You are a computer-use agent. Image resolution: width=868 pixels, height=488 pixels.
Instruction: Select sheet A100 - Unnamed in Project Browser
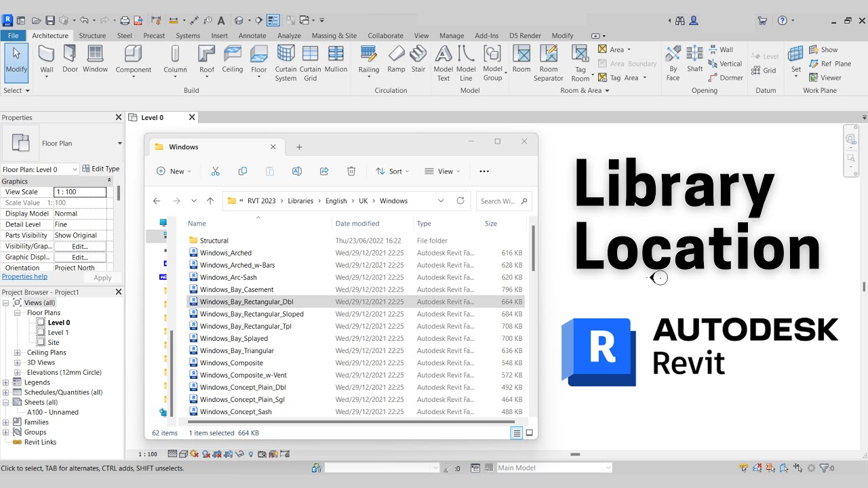pyautogui.click(x=53, y=412)
